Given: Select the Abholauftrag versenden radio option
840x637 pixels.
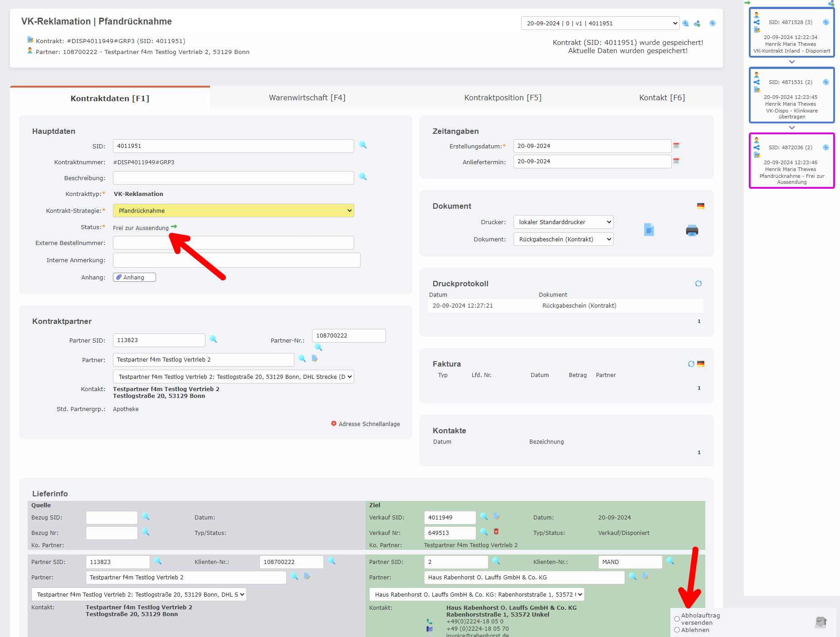Looking at the screenshot, I should coord(677,619).
